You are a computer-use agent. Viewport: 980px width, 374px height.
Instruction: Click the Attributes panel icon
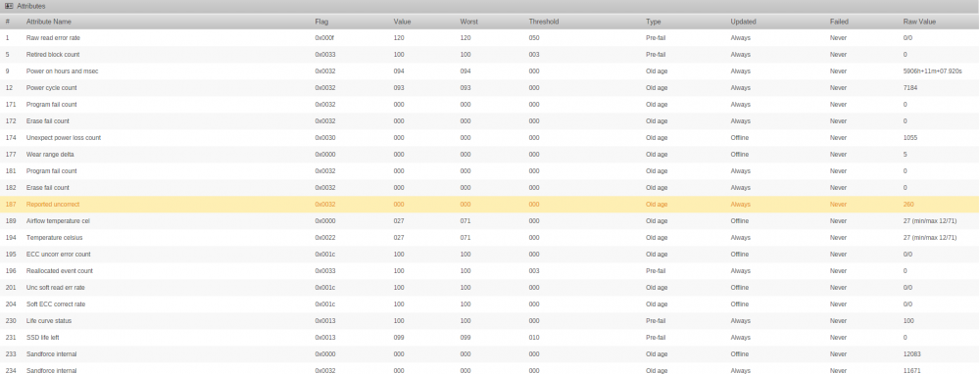[9, 6]
